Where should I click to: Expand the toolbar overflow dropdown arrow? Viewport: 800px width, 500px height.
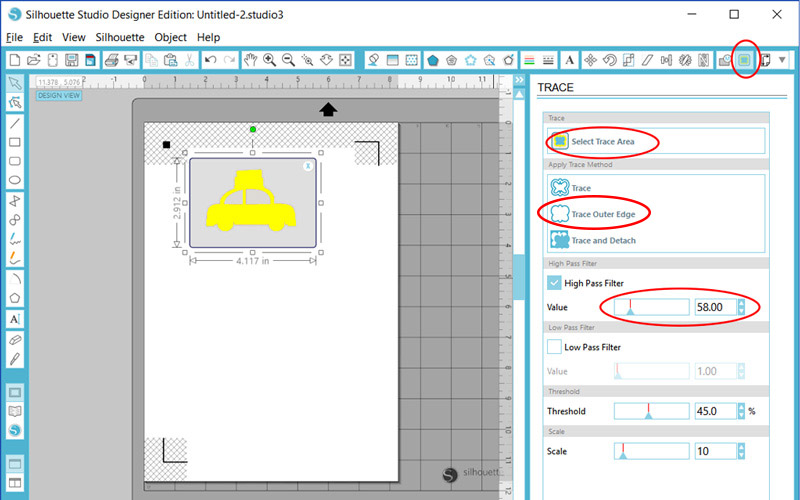coord(782,60)
